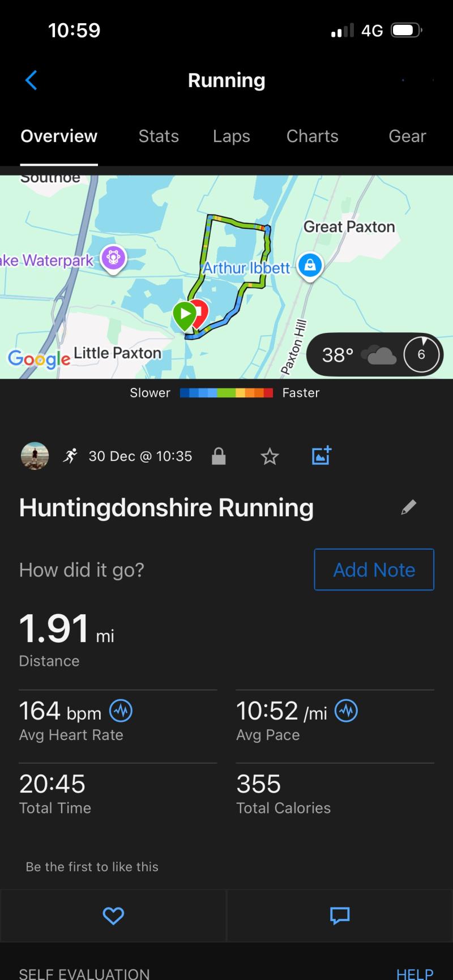Tap the add photo icon

pos(321,456)
